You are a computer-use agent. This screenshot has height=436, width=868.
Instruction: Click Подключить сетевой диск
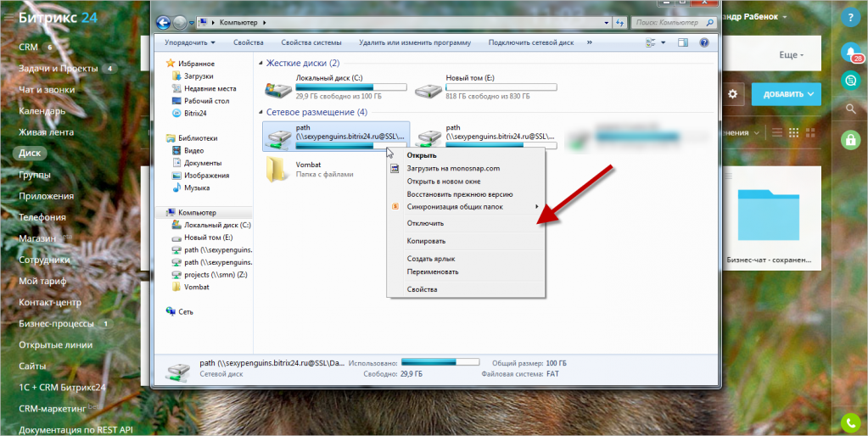[531, 42]
